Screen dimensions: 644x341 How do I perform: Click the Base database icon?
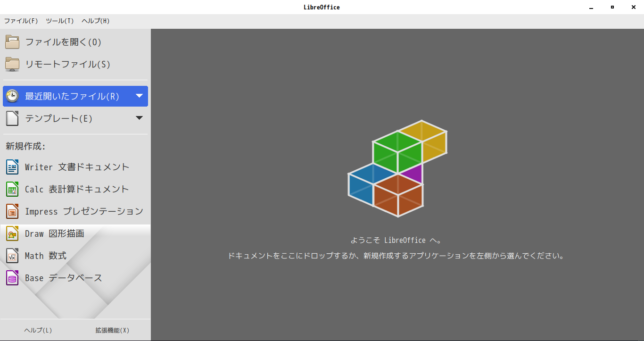click(x=12, y=278)
